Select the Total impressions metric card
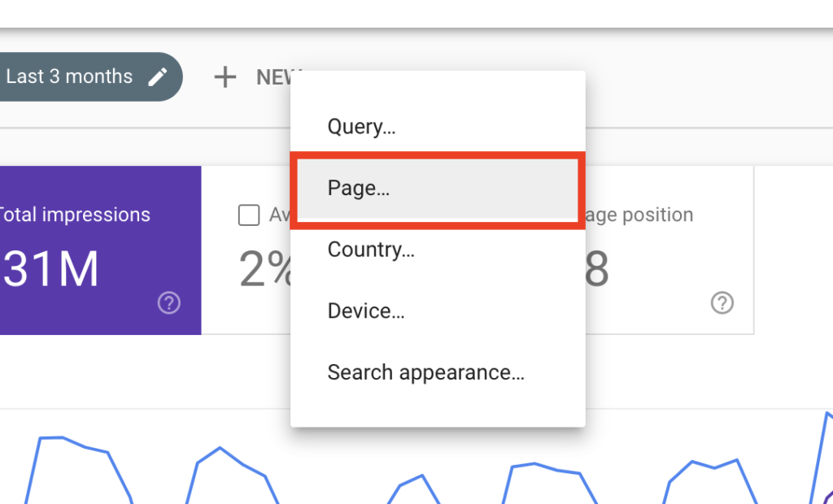Viewport: 833px width, 504px height. pyautogui.click(x=100, y=250)
